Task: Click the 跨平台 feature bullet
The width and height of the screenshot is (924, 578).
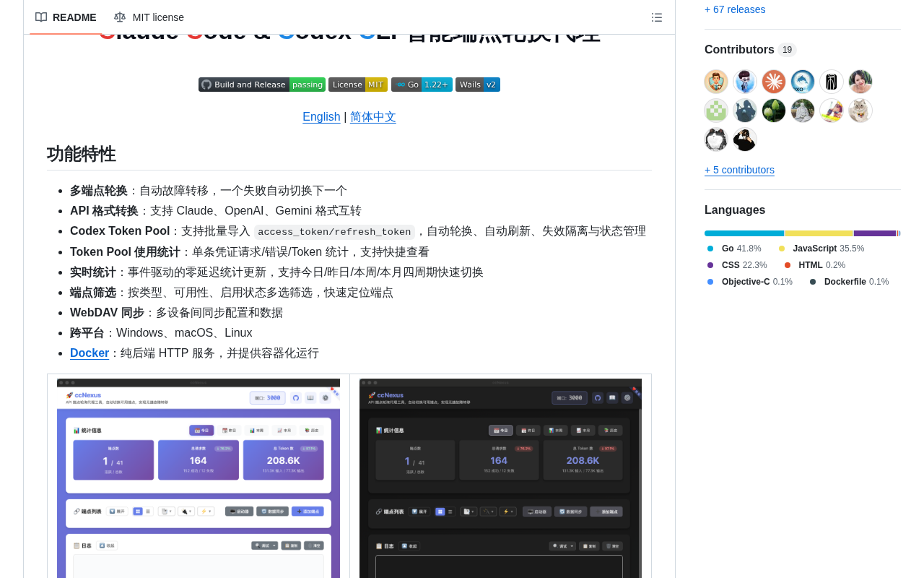Action: click(x=87, y=333)
